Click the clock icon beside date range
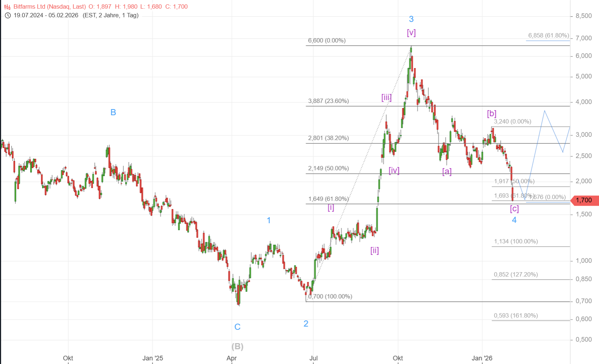 [x=8, y=15]
